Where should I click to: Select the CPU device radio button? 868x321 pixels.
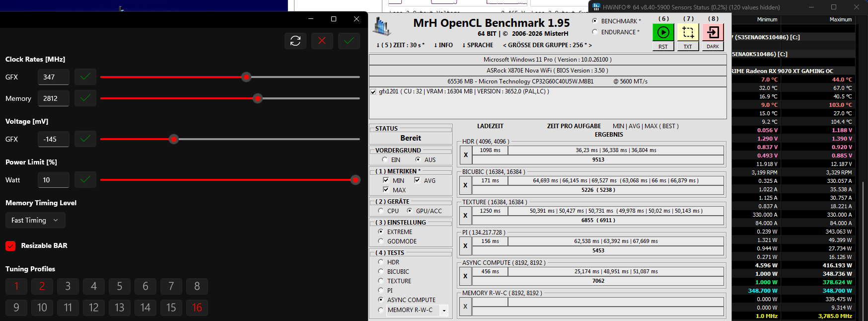(x=381, y=211)
